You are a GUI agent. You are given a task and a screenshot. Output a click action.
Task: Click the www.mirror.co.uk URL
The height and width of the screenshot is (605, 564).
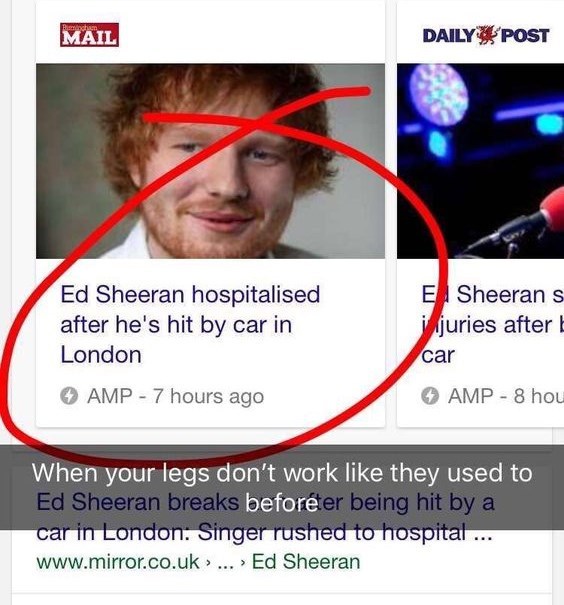118,561
